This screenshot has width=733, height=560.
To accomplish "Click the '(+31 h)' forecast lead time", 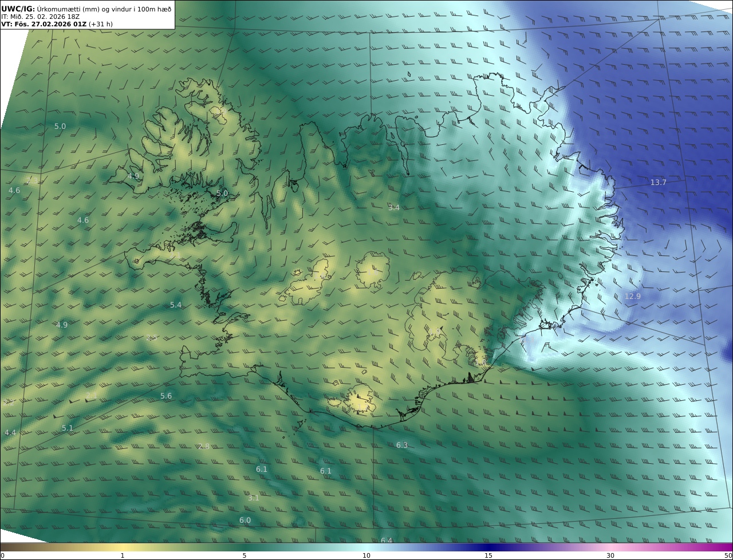I will click(101, 24).
